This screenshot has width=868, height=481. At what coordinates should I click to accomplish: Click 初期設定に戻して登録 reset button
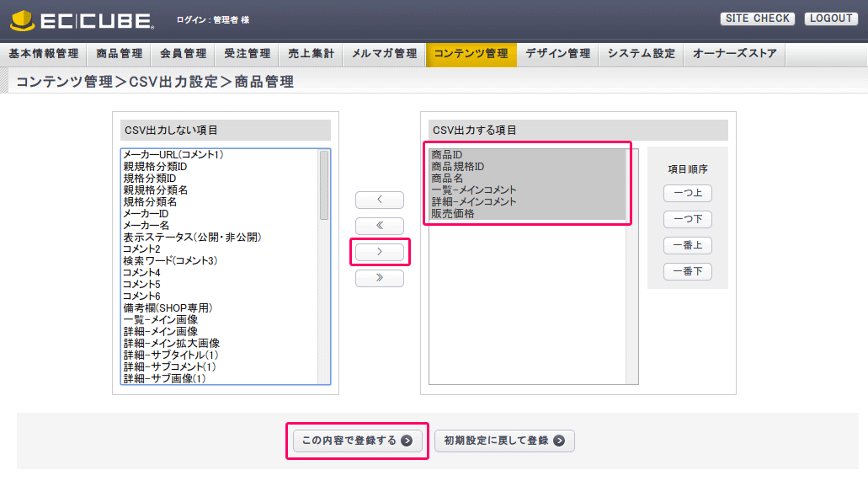coord(504,441)
